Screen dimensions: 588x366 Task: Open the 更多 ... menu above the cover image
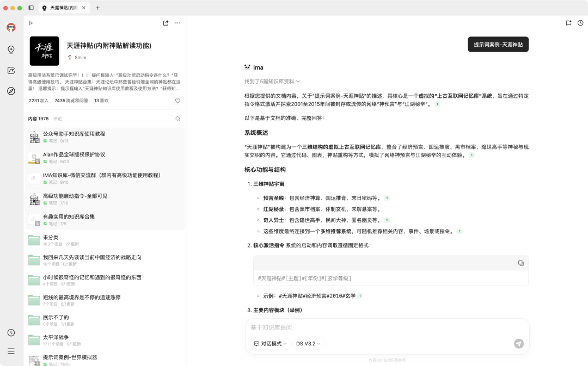(x=177, y=23)
